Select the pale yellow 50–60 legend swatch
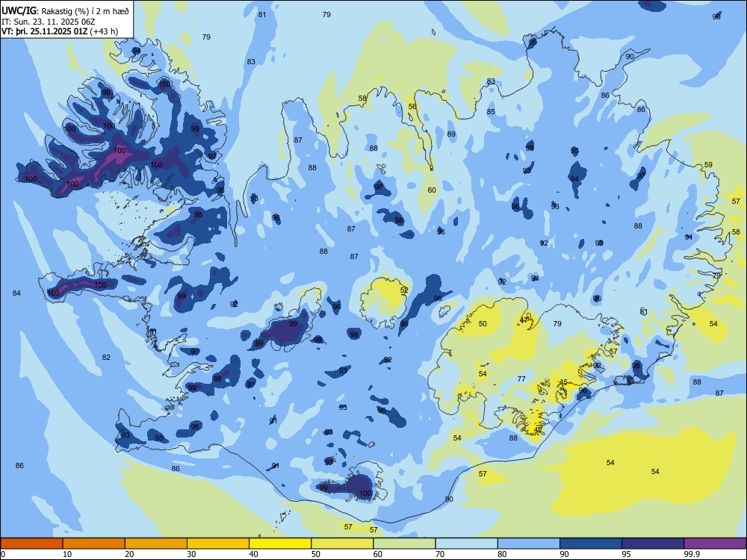The height and width of the screenshot is (560, 747). click(342, 544)
